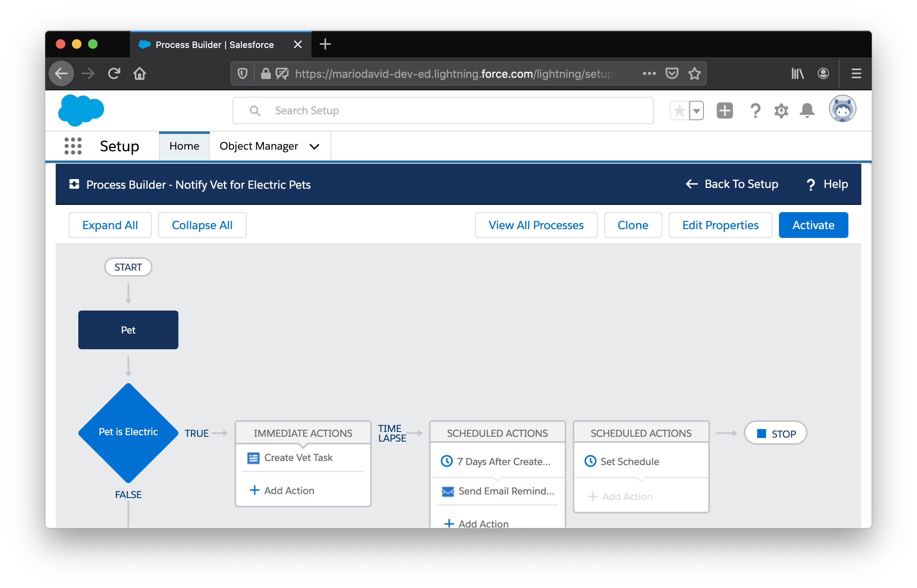The height and width of the screenshot is (588, 917).
Task: Bookmark this page with the star
Action: click(695, 74)
